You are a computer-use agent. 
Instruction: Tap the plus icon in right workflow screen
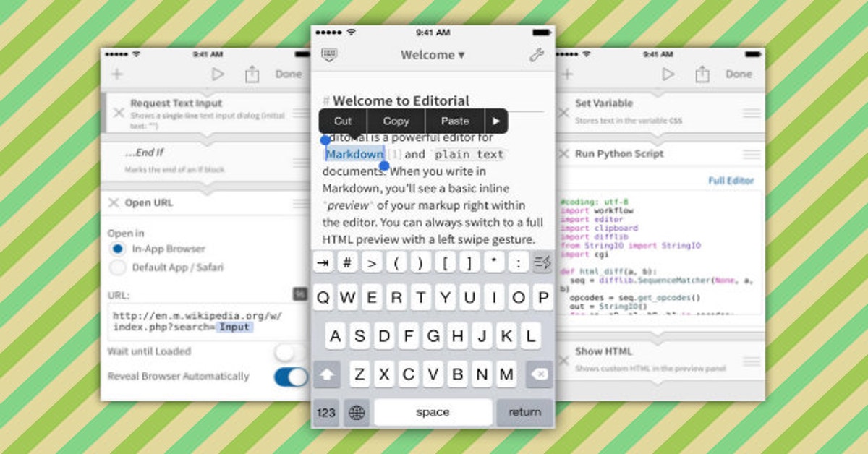(566, 74)
